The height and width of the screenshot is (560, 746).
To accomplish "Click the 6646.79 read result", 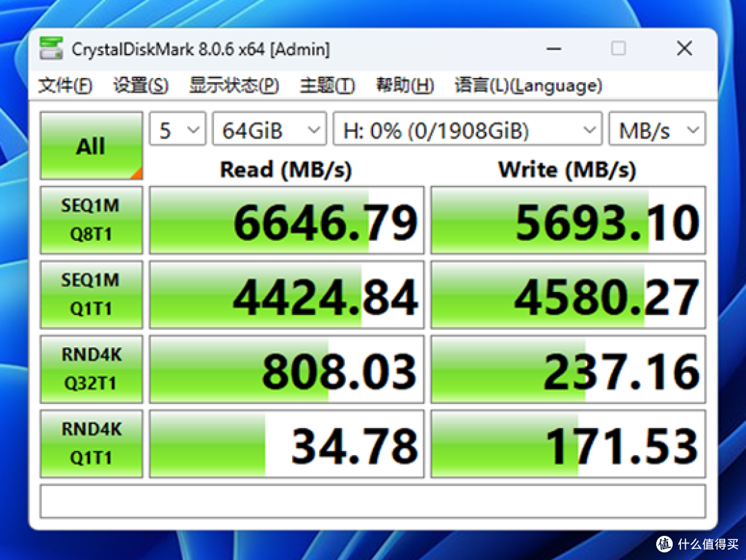I will [287, 220].
